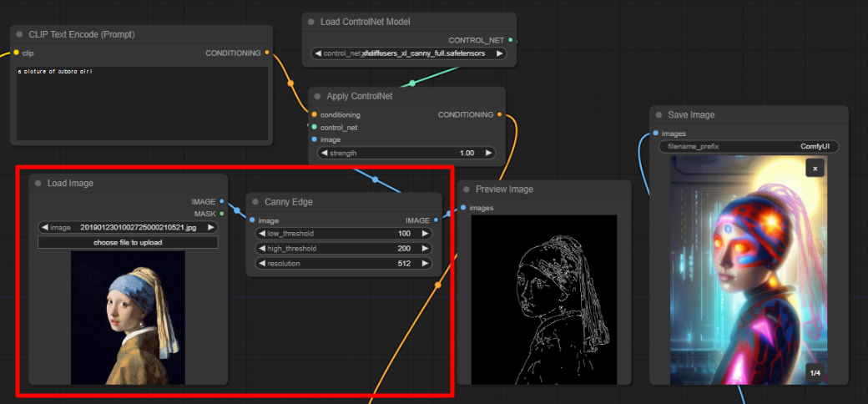Decrease high_threshold with left arrow
868x404 pixels.
[262, 249]
